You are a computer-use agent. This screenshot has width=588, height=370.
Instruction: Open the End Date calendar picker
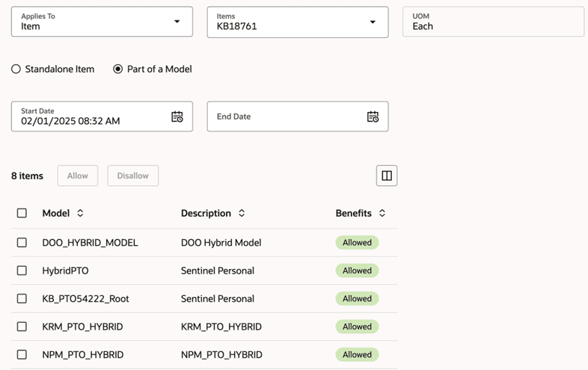(373, 117)
